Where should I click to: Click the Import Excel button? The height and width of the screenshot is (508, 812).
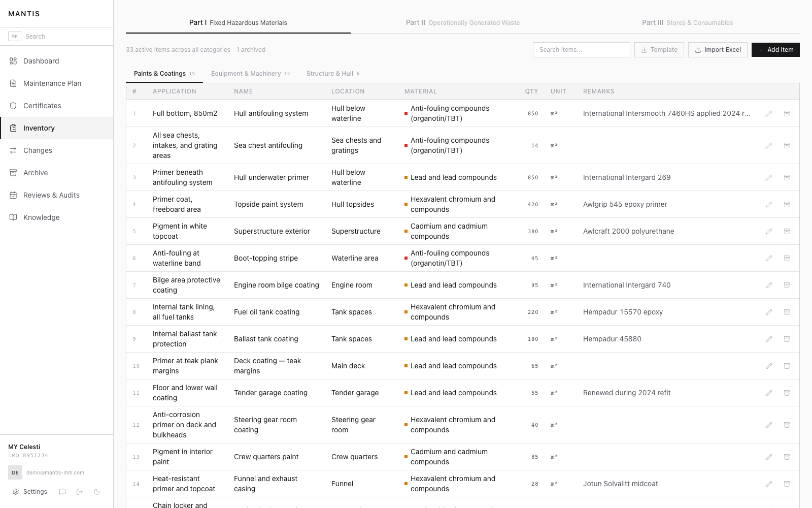tap(718, 50)
